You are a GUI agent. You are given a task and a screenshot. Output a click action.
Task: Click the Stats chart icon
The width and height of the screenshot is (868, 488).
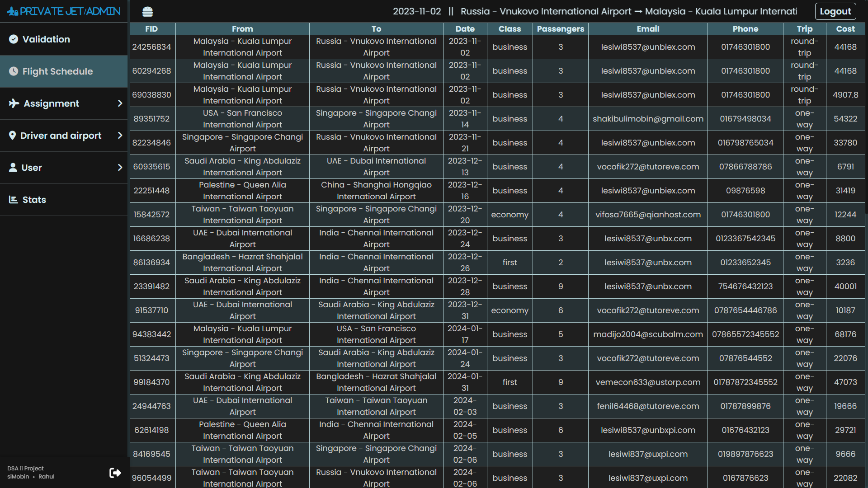point(14,200)
